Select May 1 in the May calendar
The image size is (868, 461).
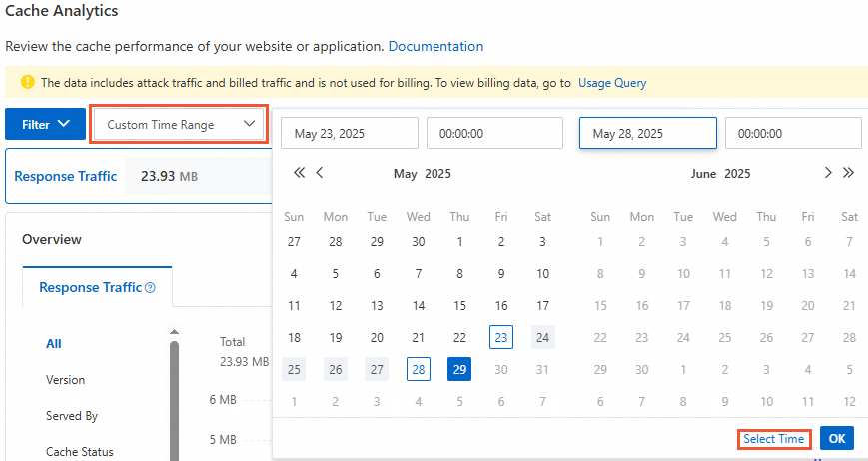pyautogui.click(x=460, y=242)
